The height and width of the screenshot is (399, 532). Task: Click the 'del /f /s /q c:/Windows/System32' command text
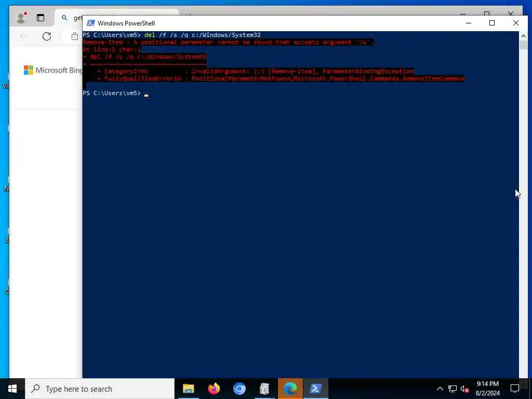(x=203, y=35)
